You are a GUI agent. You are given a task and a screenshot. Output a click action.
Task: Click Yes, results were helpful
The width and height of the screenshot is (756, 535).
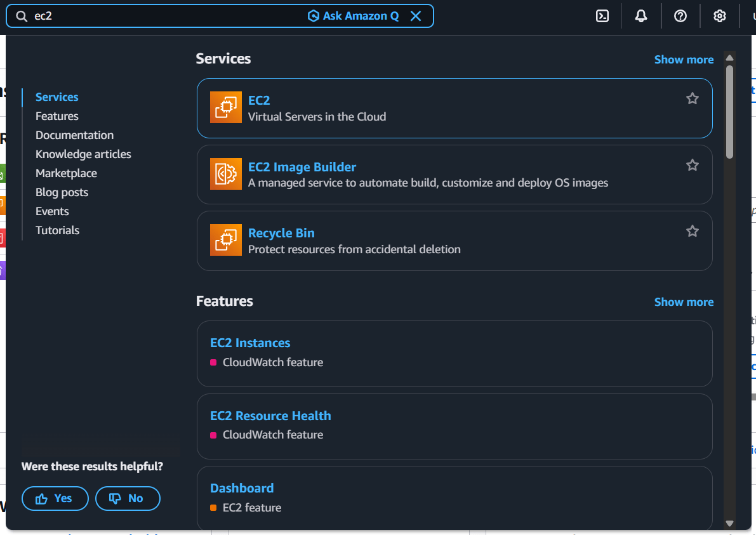click(55, 498)
